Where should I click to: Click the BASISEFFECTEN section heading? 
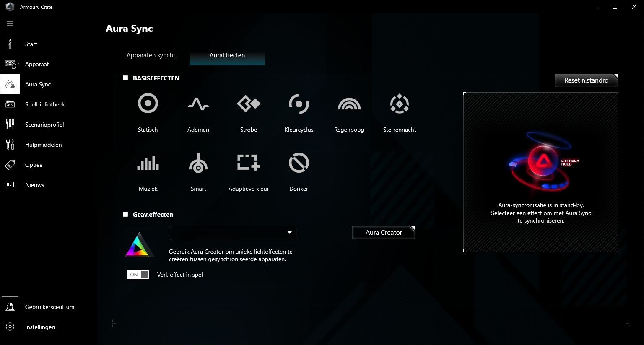click(156, 78)
